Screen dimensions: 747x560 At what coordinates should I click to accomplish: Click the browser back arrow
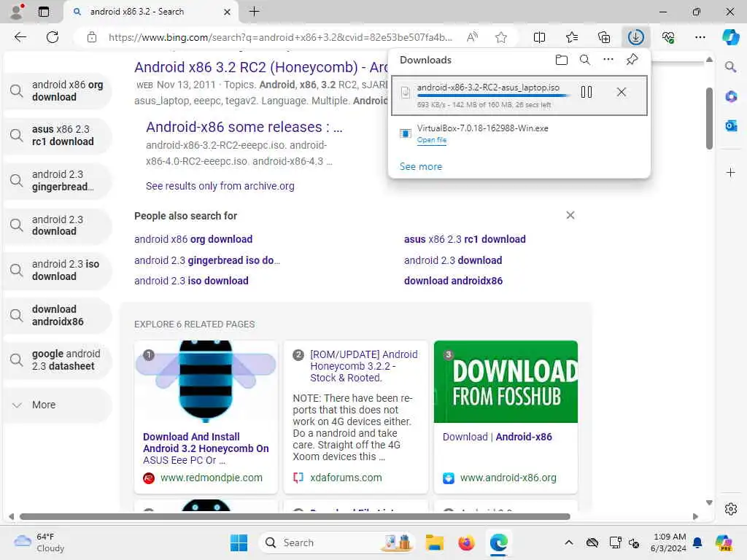20,37
